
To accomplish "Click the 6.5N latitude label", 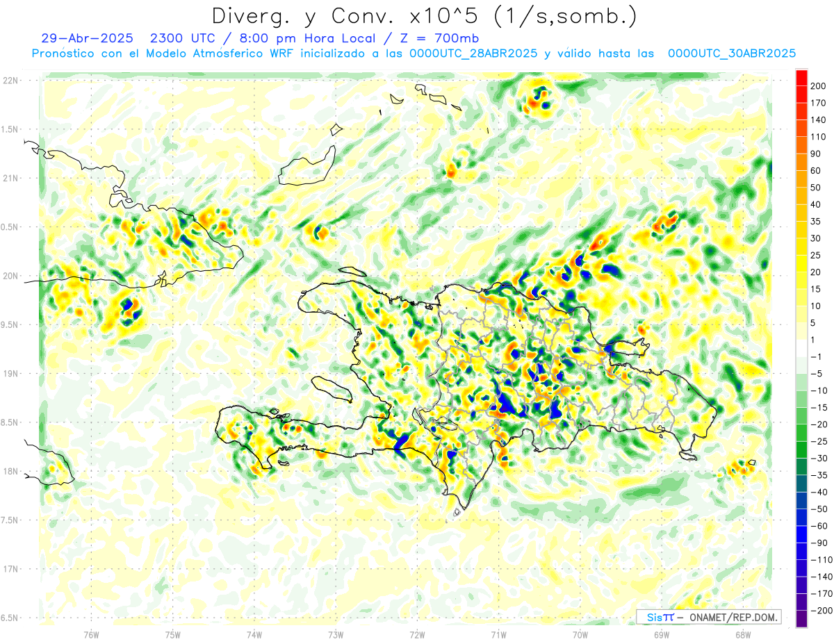I will tap(10, 618).
